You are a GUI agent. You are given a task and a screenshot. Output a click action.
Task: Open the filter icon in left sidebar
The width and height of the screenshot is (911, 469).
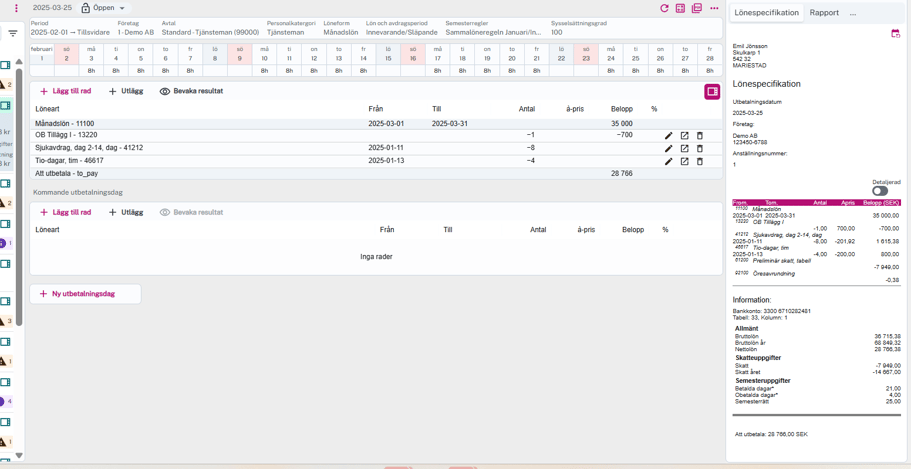click(x=13, y=33)
